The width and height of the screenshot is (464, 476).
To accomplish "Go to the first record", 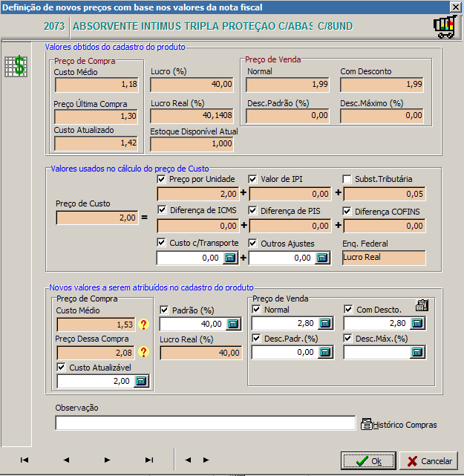I will [24, 460].
